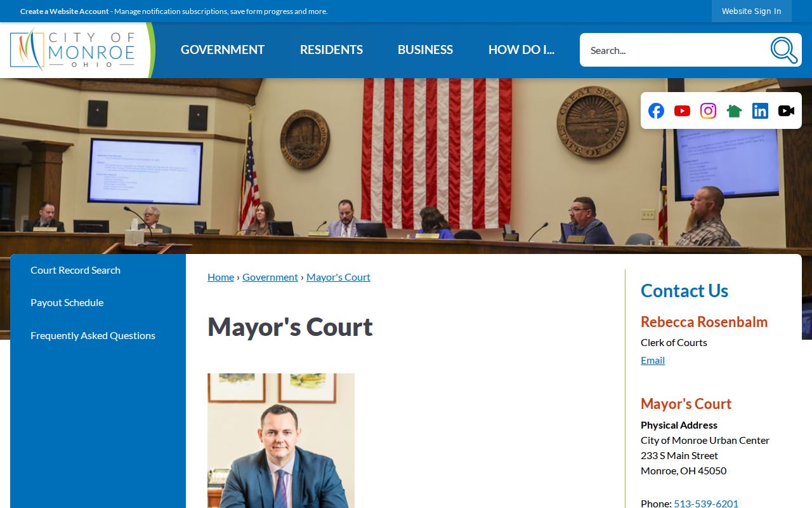The image size is (812, 508).
Task: Click the phone number 513-539-6201
Action: (706, 503)
